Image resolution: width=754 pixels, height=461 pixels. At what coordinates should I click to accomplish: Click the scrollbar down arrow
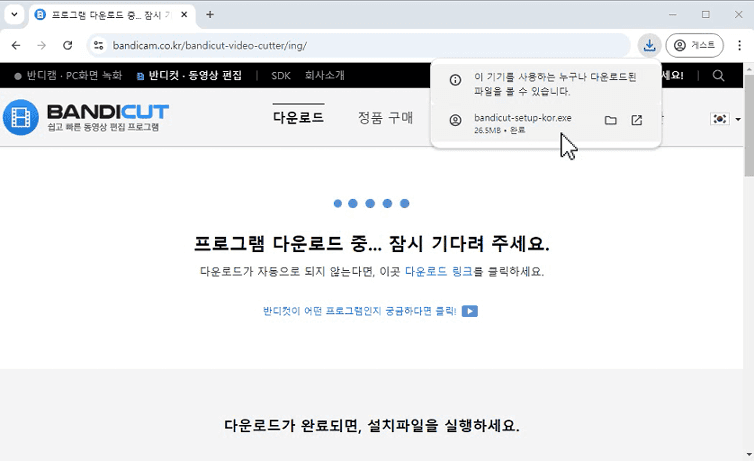[x=749, y=454]
